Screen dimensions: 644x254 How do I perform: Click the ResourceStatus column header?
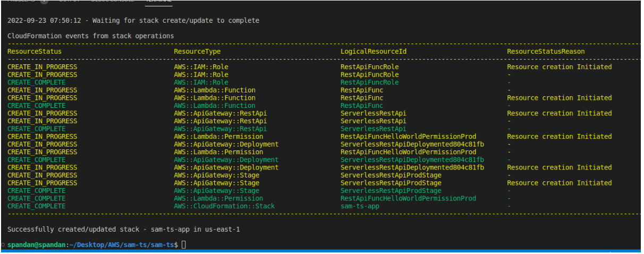tap(35, 52)
